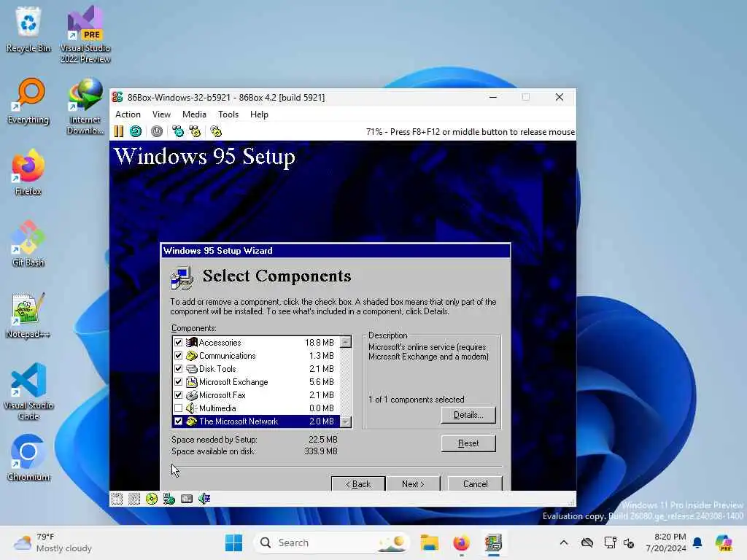
Task: Click the icon of the Select Components dialog
Action: click(182, 278)
